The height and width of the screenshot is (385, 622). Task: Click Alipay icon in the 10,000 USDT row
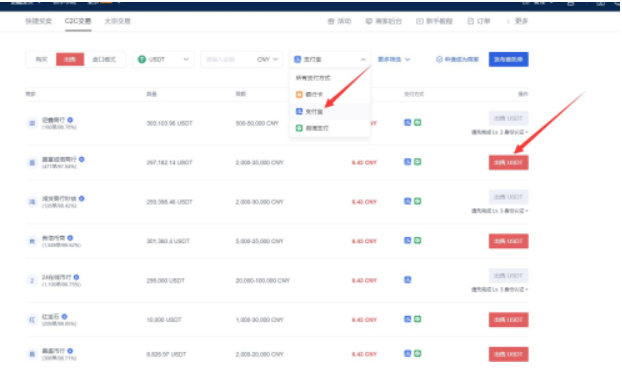pos(407,319)
